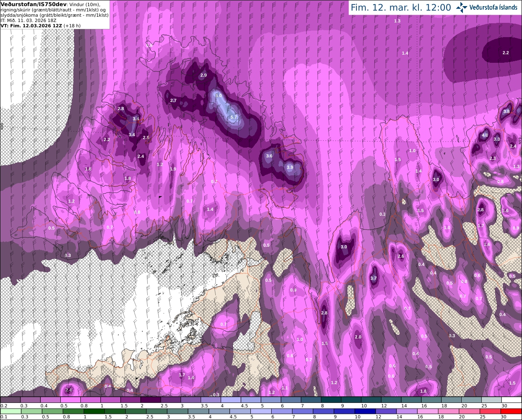
Task: Click lightest green swatch at 0.1 in rain scale
Action: pos(10,411)
